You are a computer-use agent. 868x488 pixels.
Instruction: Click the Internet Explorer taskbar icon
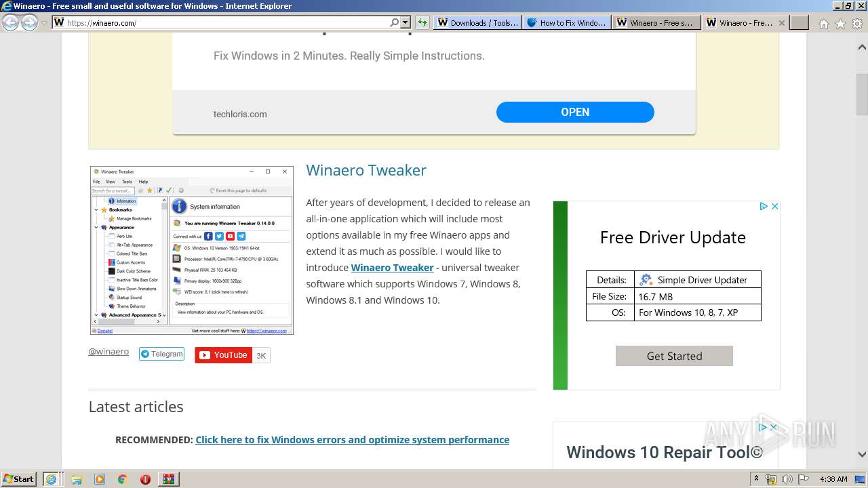pos(51,479)
